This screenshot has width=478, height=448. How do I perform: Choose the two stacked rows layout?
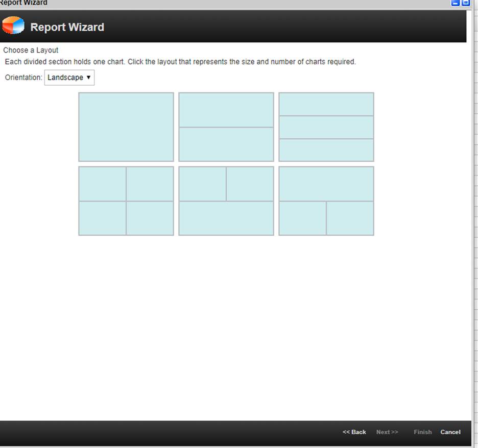(226, 127)
